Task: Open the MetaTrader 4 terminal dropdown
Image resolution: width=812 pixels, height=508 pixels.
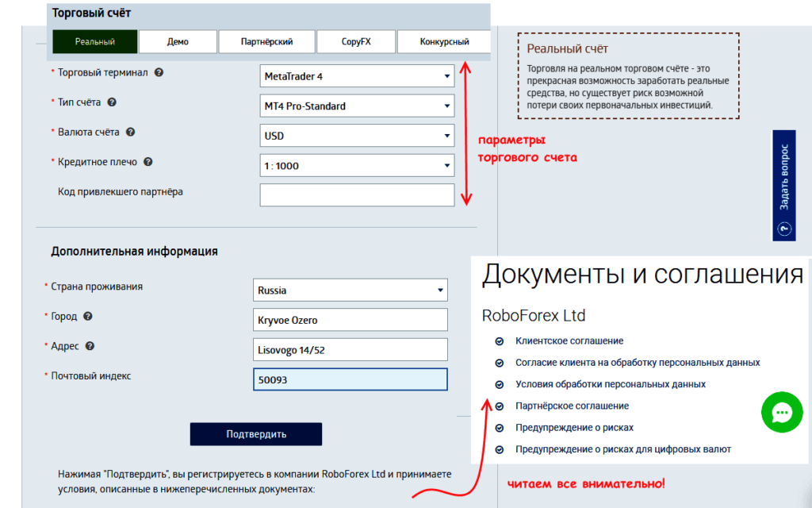Action: click(x=357, y=76)
